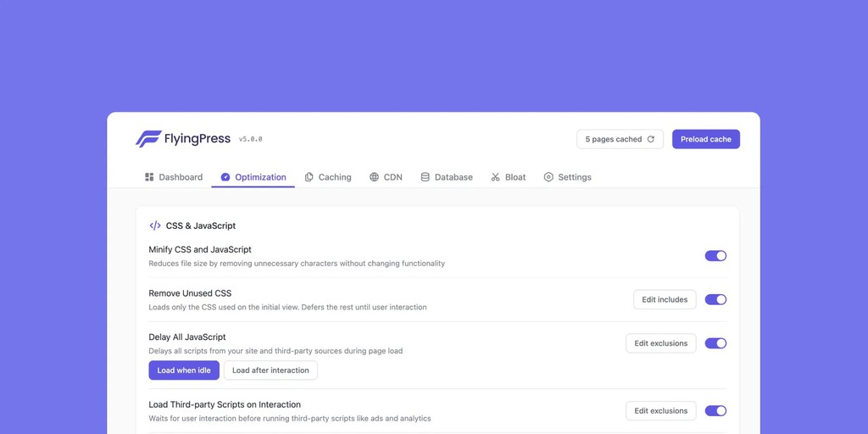Toggle Load Third-party Scripts on Interaction

pyautogui.click(x=715, y=411)
